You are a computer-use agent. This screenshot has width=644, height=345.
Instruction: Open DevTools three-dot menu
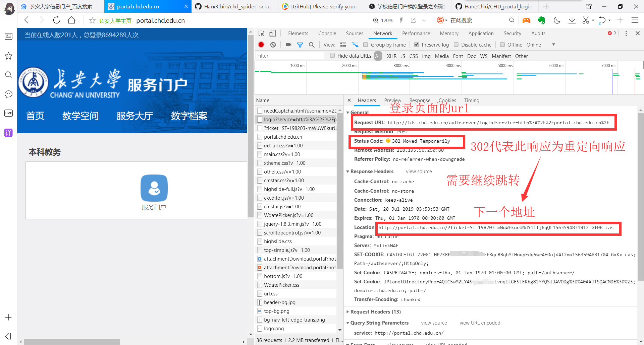626,33
